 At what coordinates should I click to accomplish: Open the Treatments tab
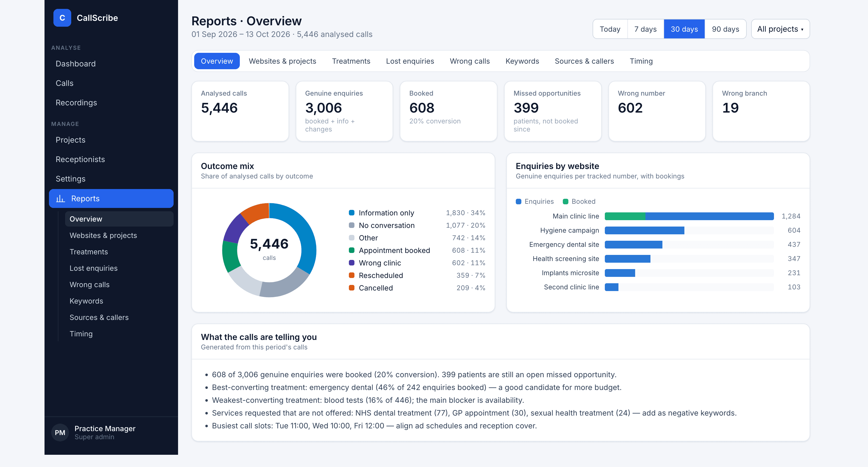point(351,61)
